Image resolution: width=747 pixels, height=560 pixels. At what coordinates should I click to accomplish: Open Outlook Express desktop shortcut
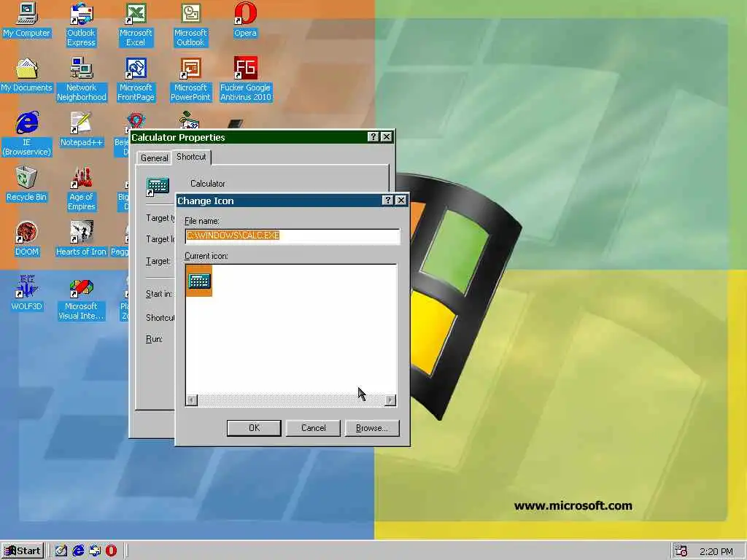[81, 24]
